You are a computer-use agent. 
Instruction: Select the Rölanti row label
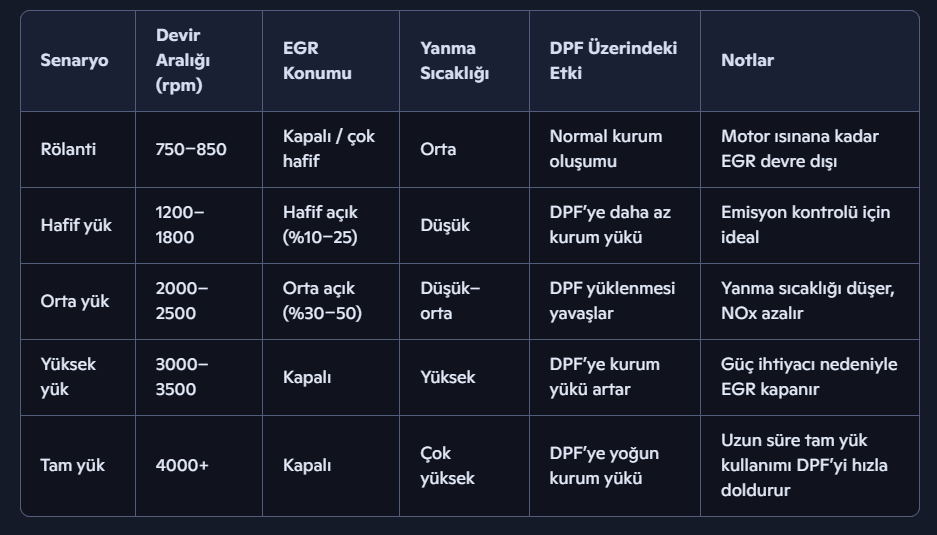[68, 149]
